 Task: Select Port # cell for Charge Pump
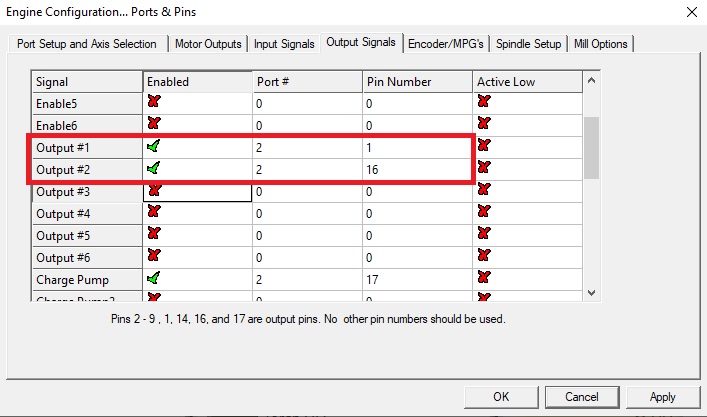point(307,280)
